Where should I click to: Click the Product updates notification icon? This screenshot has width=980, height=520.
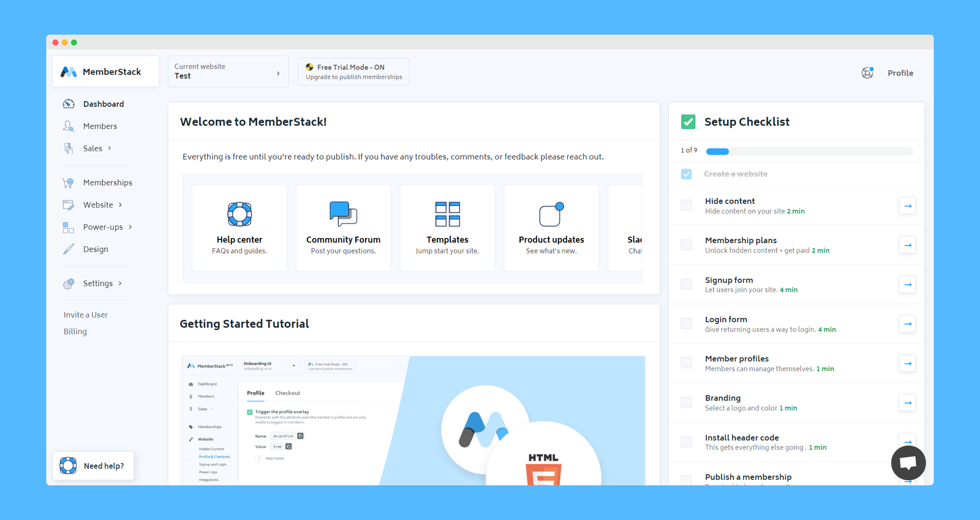click(x=551, y=214)
